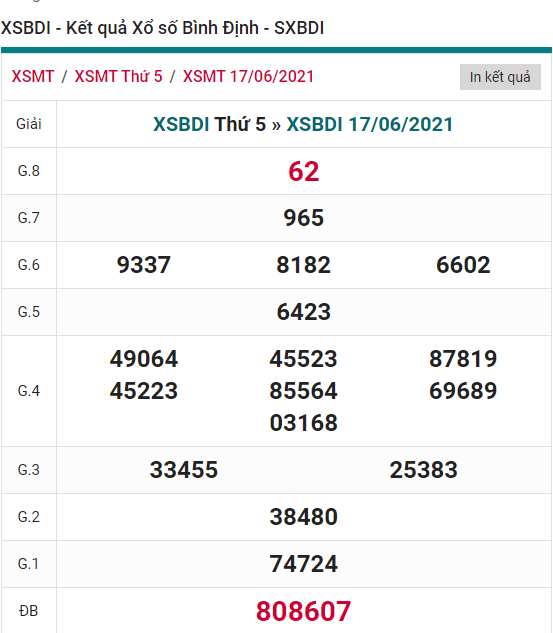Open the XSMT Thứ 5 breadcrumb link
Image resolution: width=553 pixels, height=633 pixels.
(118, 76)
